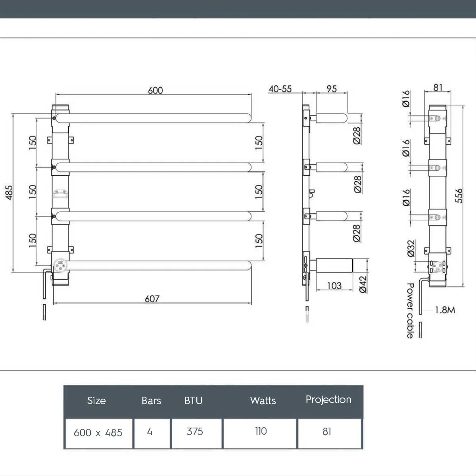
Task: Click the Projection column header
Action: (328, 400)
